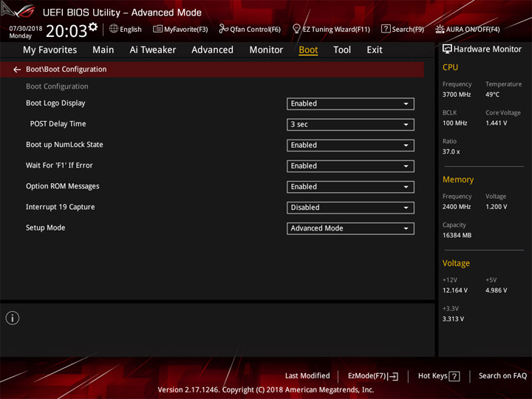Click the MyFavorite list icon

158,29
